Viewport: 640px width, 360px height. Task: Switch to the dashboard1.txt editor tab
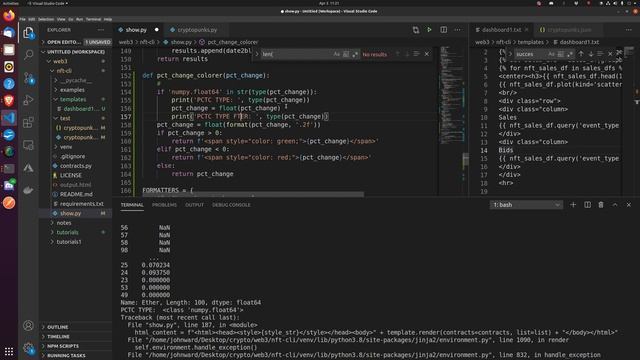(501, 30)
